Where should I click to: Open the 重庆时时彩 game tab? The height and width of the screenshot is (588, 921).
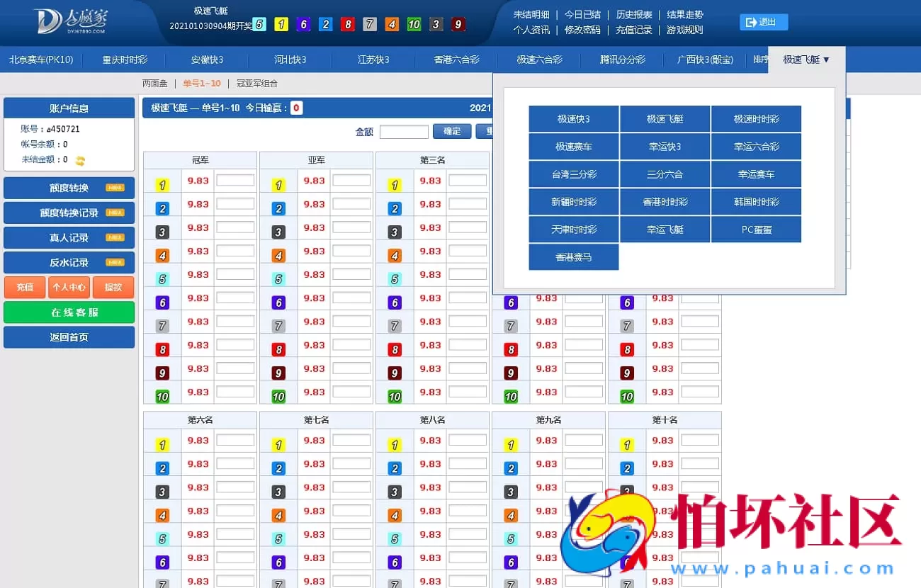tap(125, 60)
